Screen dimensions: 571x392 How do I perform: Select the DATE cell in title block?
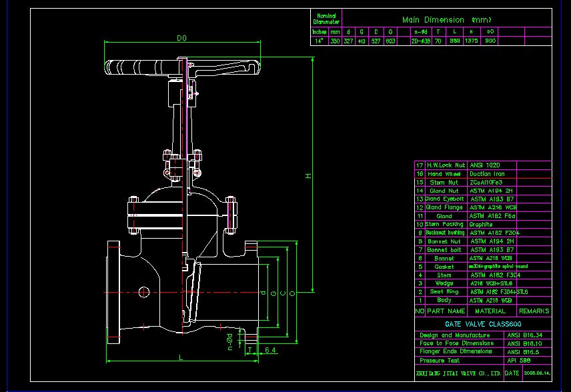coord(512,373)
